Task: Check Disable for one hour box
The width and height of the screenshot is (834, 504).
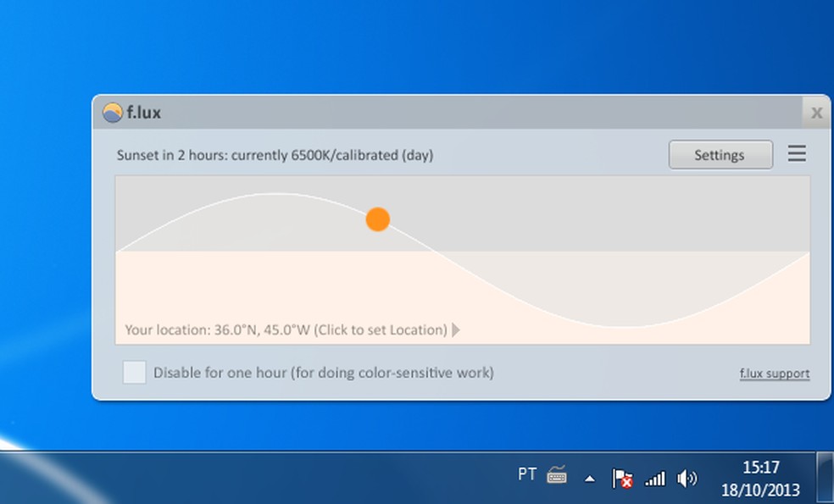Action: 135,372
